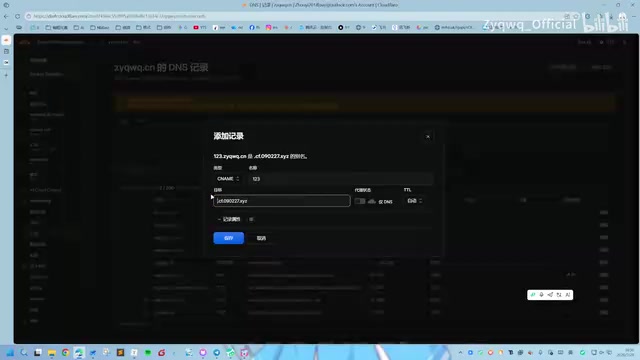This screenshot has width=640, height=360.
Task: Open the CNAME record type dropdown
Action: pos(228,179)
